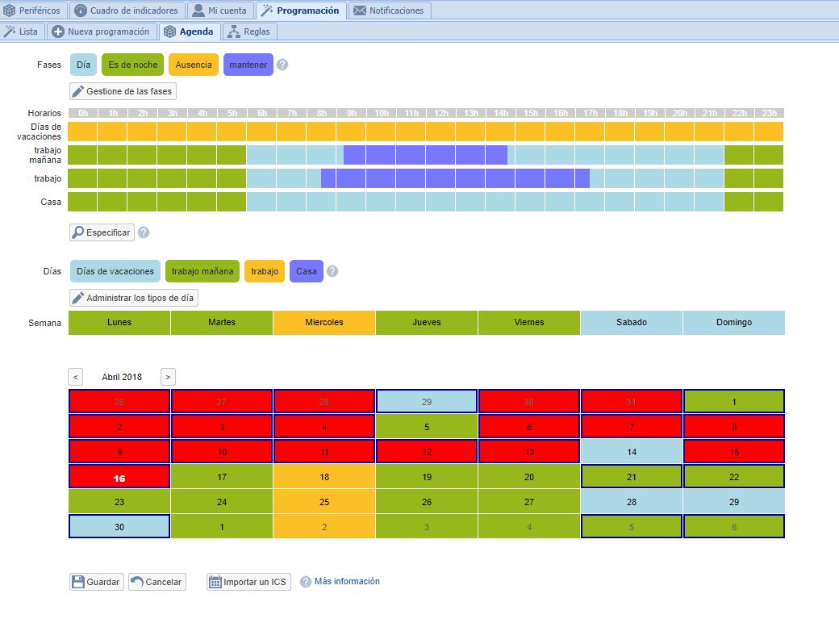Click the wand icon next to Lista
Image resolution: width=839 pixels, height=644 pixels.
coord(10,31)
